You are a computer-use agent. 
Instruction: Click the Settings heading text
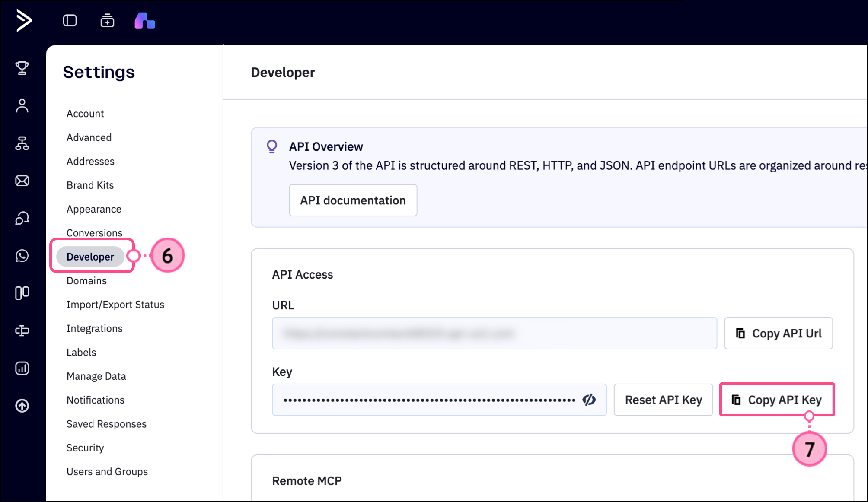tap(99, 72)
